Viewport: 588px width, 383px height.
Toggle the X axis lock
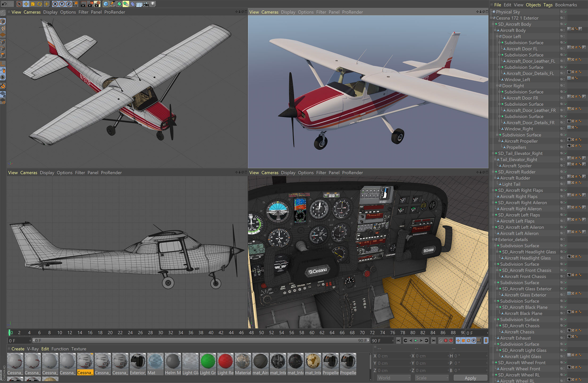coord(55,4)
